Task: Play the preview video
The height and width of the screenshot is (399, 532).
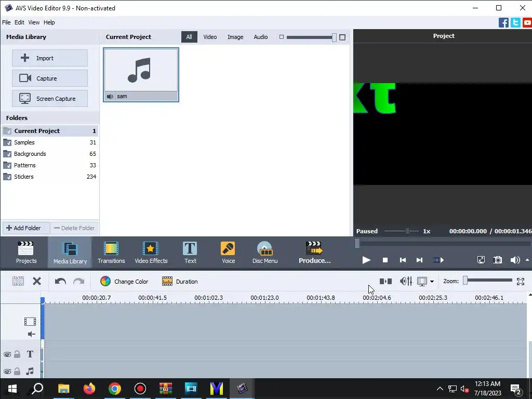Action: (x=366, y=260)
